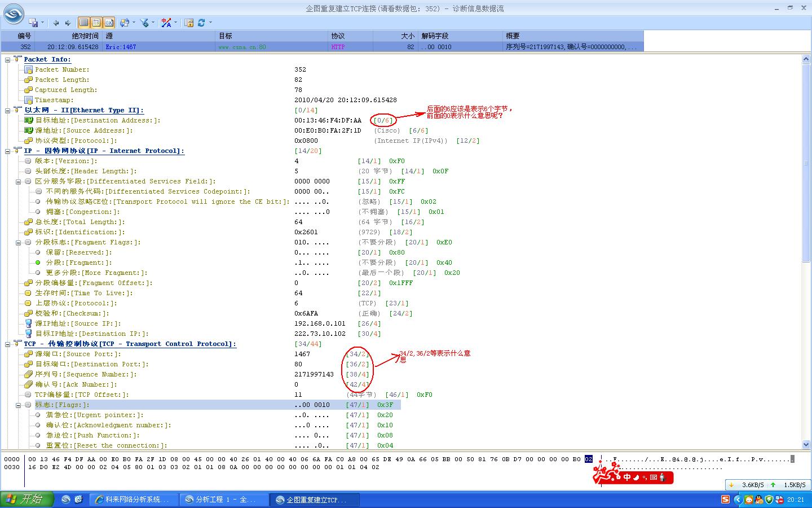
Task: Collapse the Fragment Flags node
Action: (x=18, y=242)
